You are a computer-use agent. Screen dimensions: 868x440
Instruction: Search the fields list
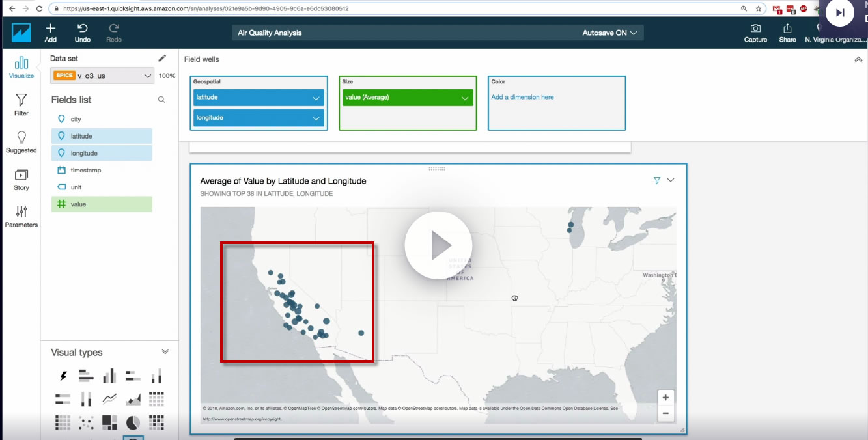tap(161, 100)
